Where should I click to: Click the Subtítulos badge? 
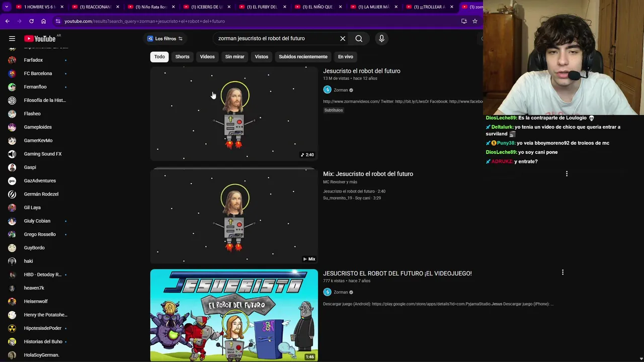coord(334,110)
